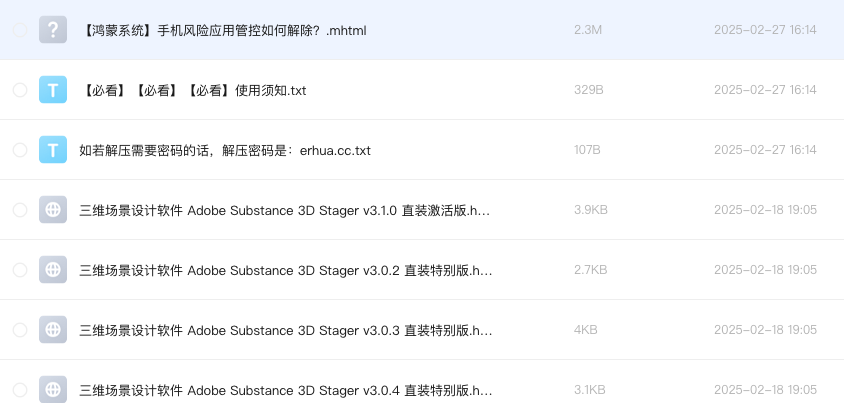Viewport: 844px width, 403px height.
Task: Click the question-mark icon of the mhtml file
Action: [53, 30]
